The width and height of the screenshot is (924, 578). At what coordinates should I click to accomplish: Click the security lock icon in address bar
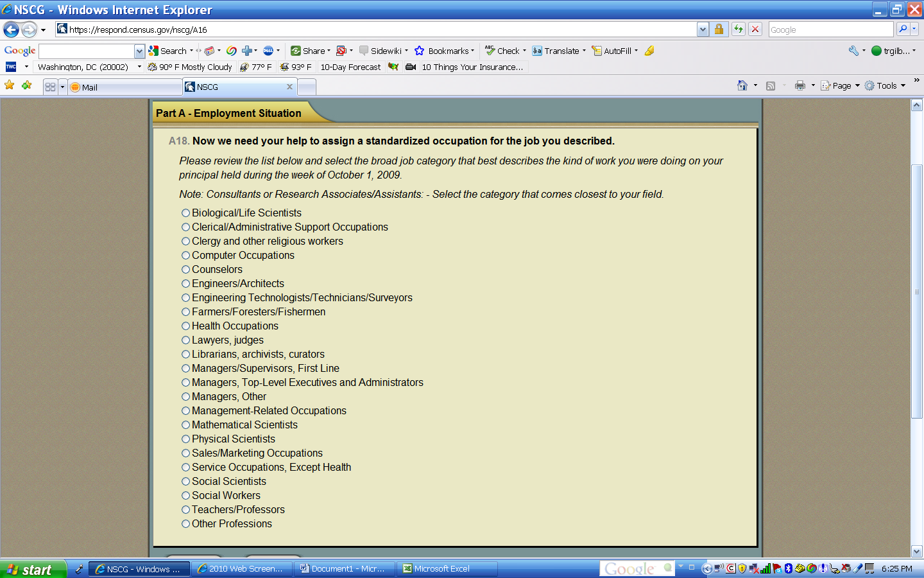click(x=719, y=29)
